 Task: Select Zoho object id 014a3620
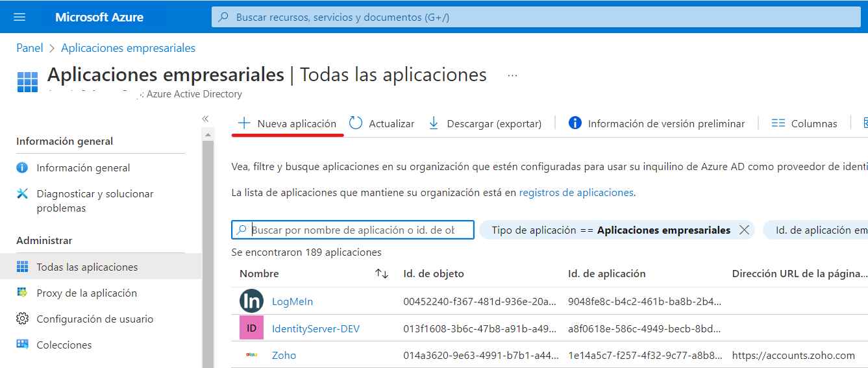pyautogui.click(x=480, y=356)
